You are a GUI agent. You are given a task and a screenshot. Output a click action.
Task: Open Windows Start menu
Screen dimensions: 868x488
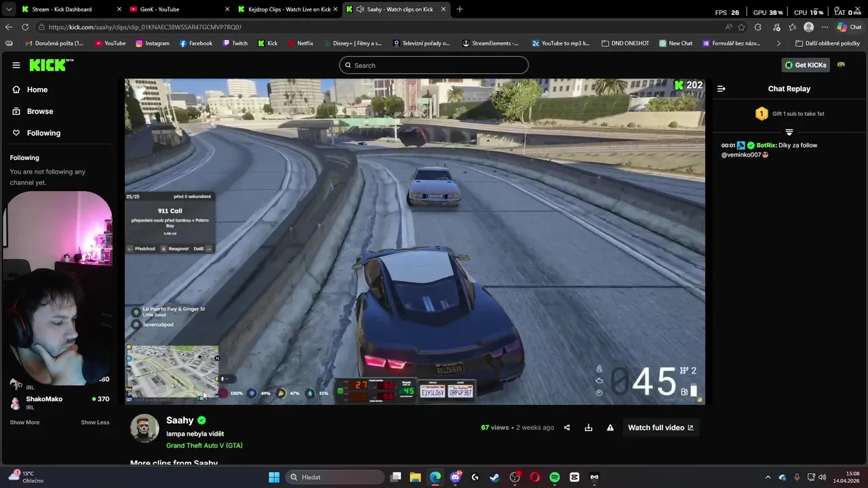(x=274, y=477)
